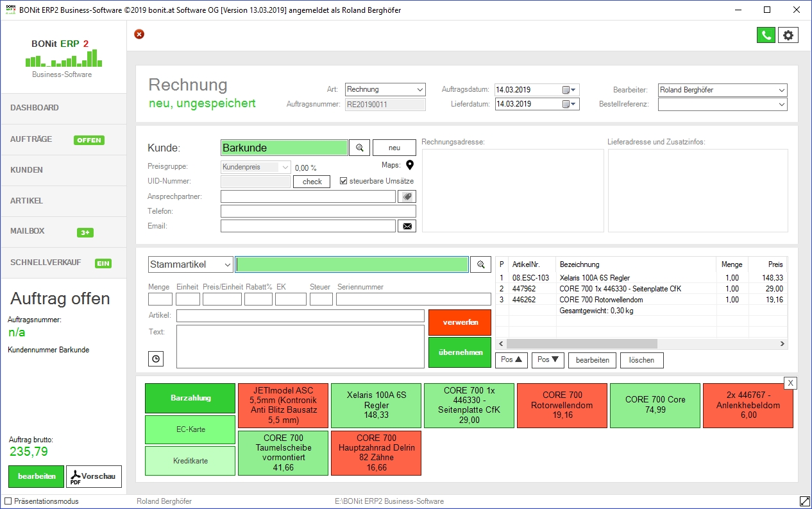Image resolution: width=812 pixels, height=509 pixels.
Task: Search articles with the magnifier icon
Action: (x=480, y=264)
